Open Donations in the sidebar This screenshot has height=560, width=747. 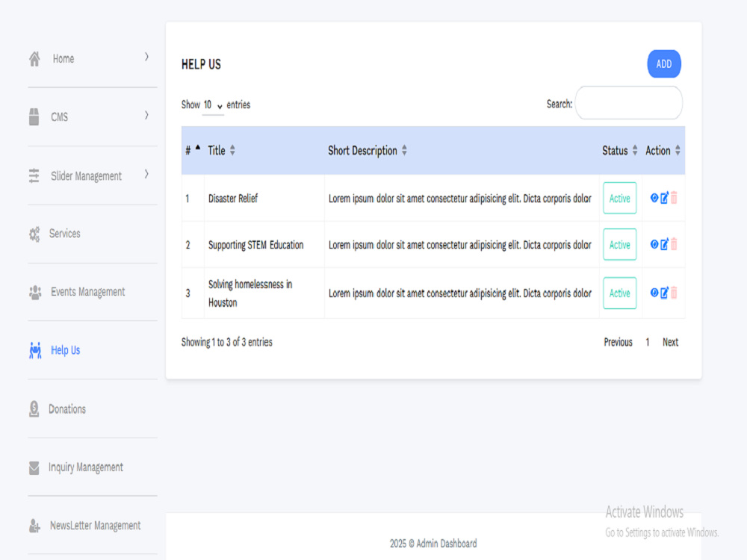(x=67, y=409)
